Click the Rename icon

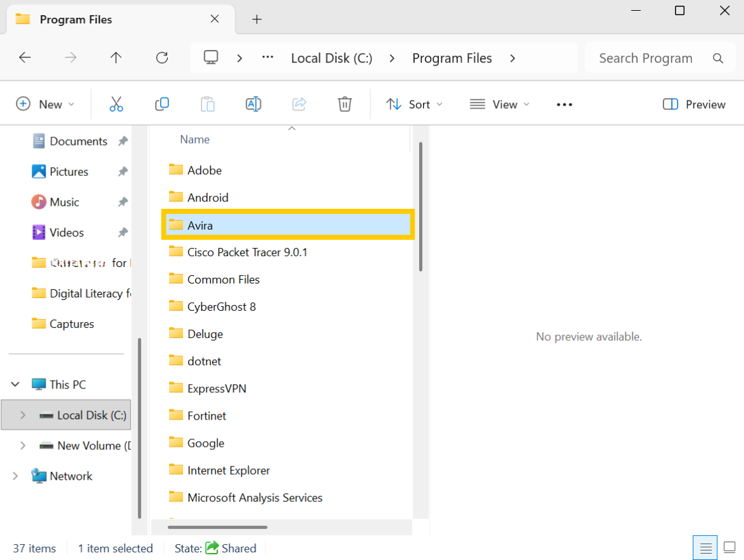(253, 104)
